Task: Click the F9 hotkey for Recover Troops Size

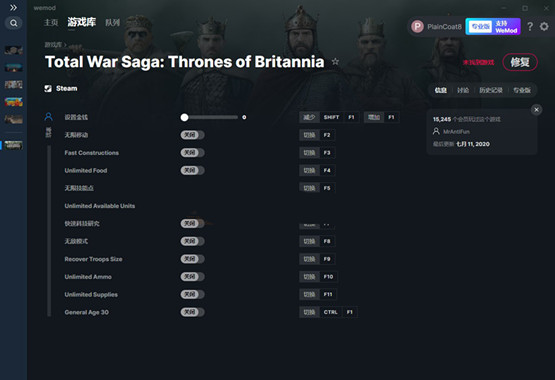Action: coord(327,259)
